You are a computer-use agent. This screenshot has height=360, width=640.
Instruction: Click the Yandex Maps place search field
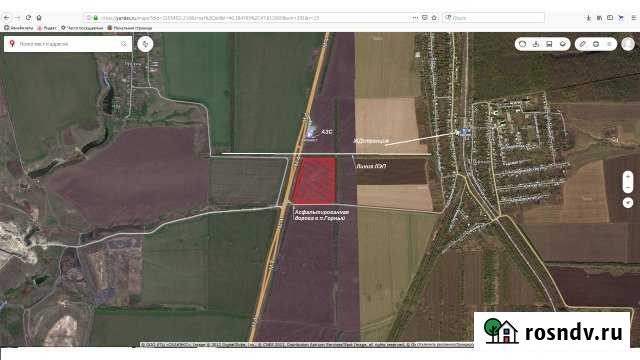click(x=67, y=44)
